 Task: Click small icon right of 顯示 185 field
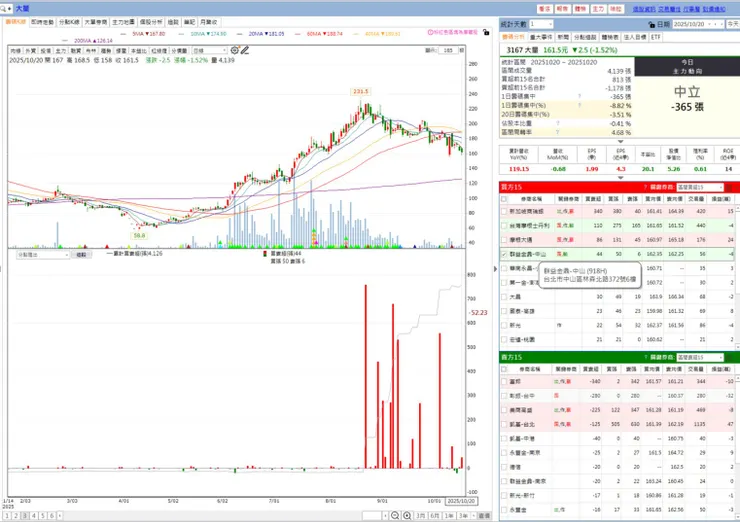(462, 50)
